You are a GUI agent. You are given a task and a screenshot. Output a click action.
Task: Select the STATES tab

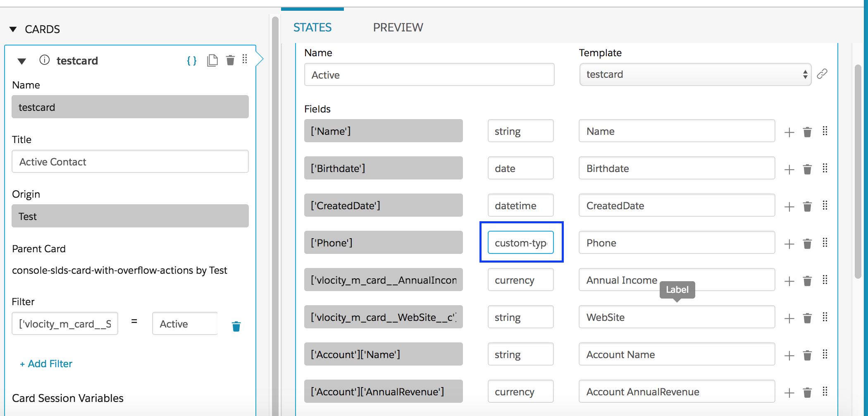pos(312,27)
